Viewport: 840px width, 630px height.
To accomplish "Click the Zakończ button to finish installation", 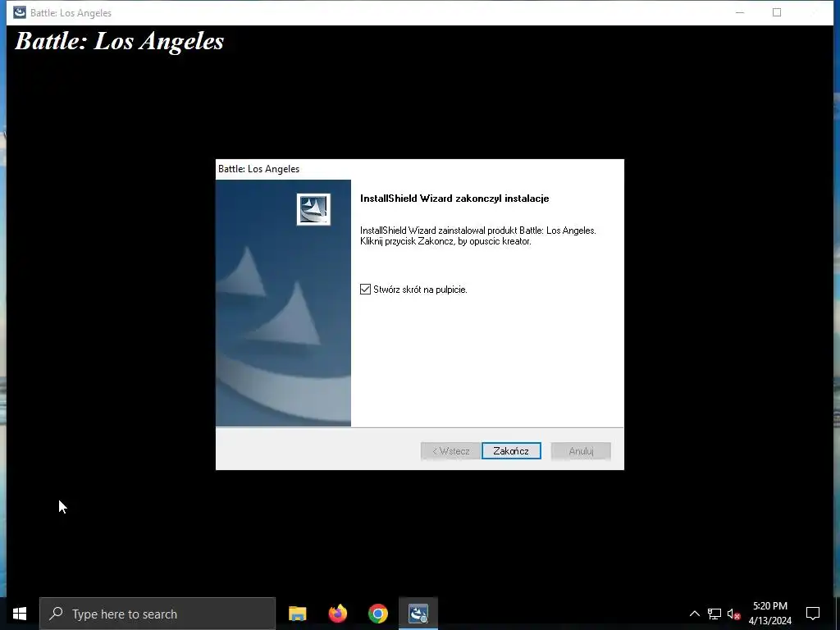I will tap(511, 451).
